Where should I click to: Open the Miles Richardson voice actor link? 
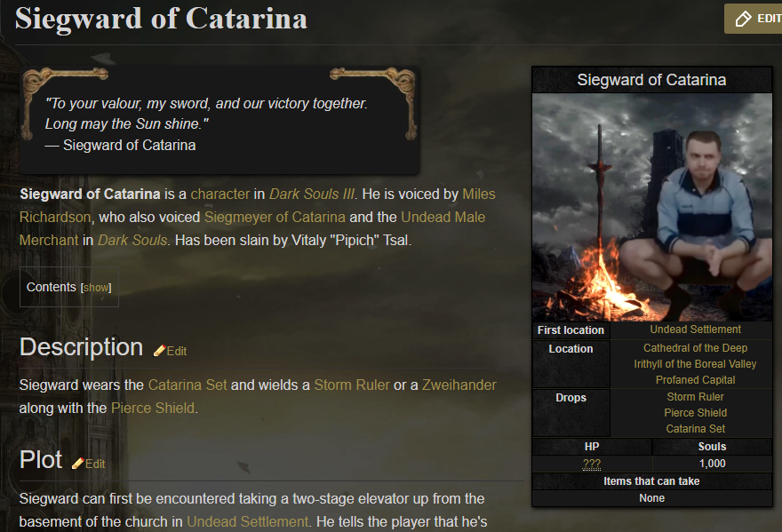point(479,194)
